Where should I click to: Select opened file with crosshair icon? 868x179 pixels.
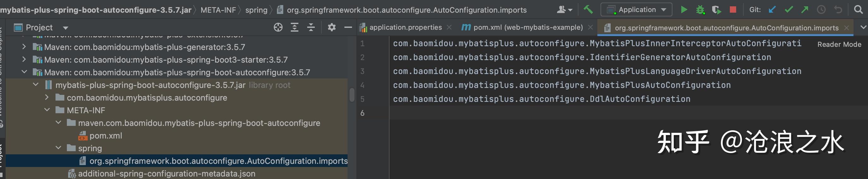278,28
